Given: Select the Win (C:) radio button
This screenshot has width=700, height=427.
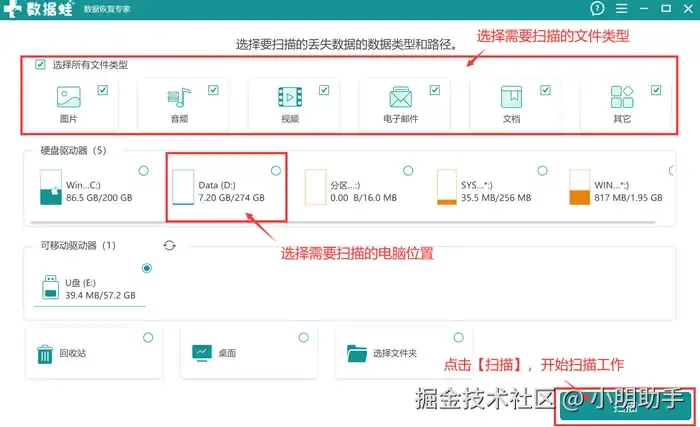Looking at the screenshot, I should point(144,171).
